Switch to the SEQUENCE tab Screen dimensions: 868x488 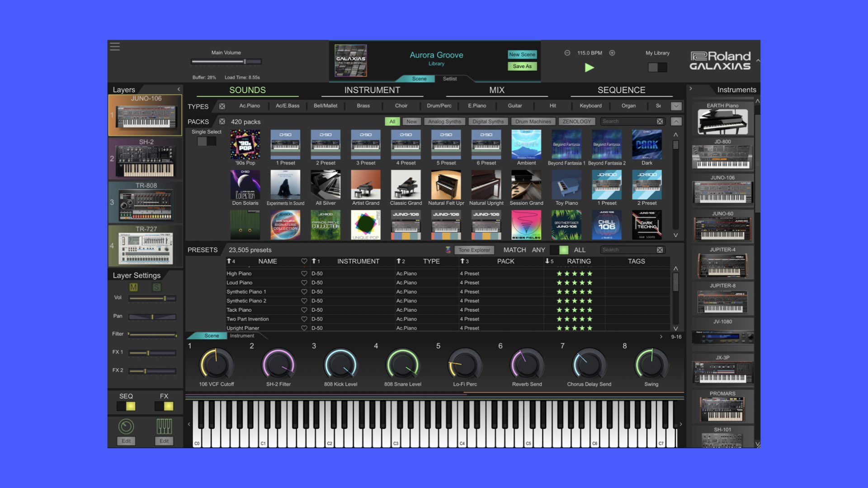(x=621, y=90)
